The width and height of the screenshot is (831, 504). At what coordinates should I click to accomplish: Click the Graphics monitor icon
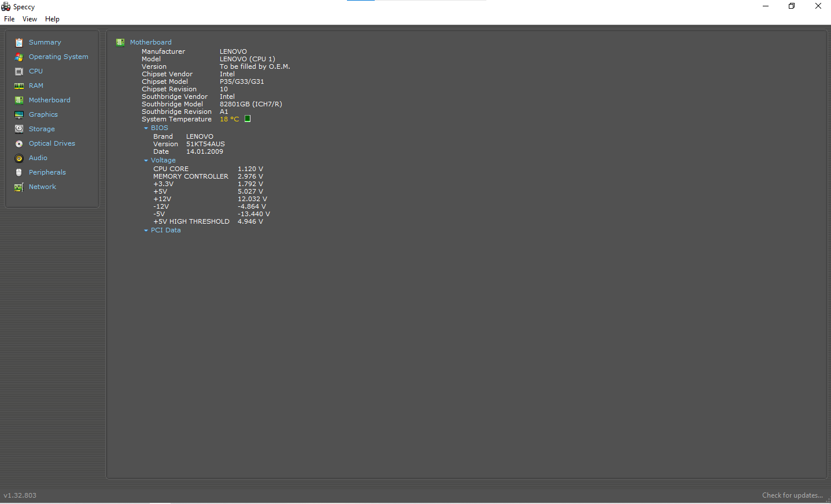click(x=19, y=115)
